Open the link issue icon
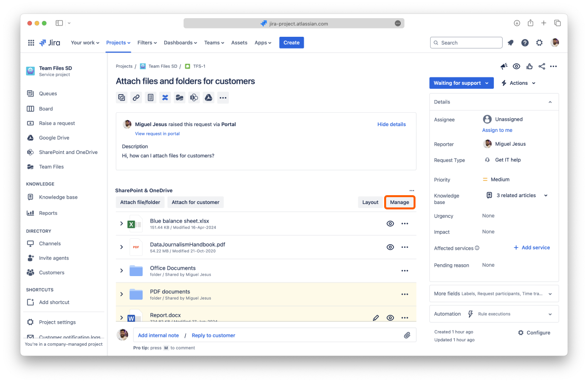The image size is (588, 383). tap(136, 98)
